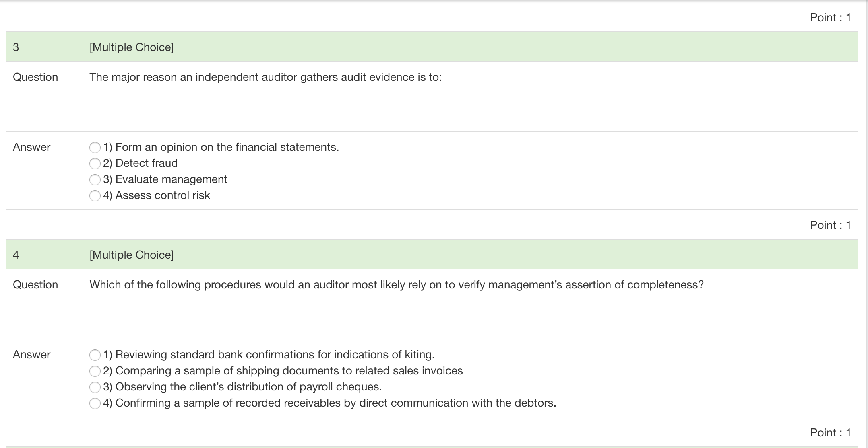Choose the "Detect fraud" option
The height and width of the screenshot is (448, 868).
95,164
